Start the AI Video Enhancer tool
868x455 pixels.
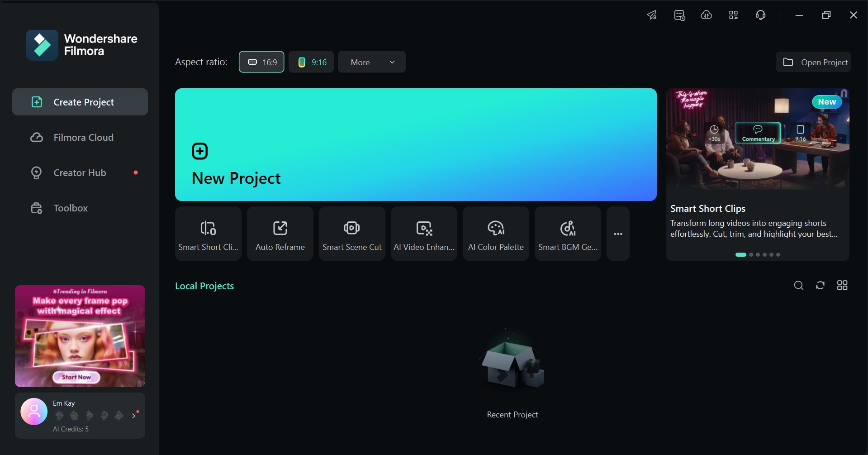[x=424, y=234]
